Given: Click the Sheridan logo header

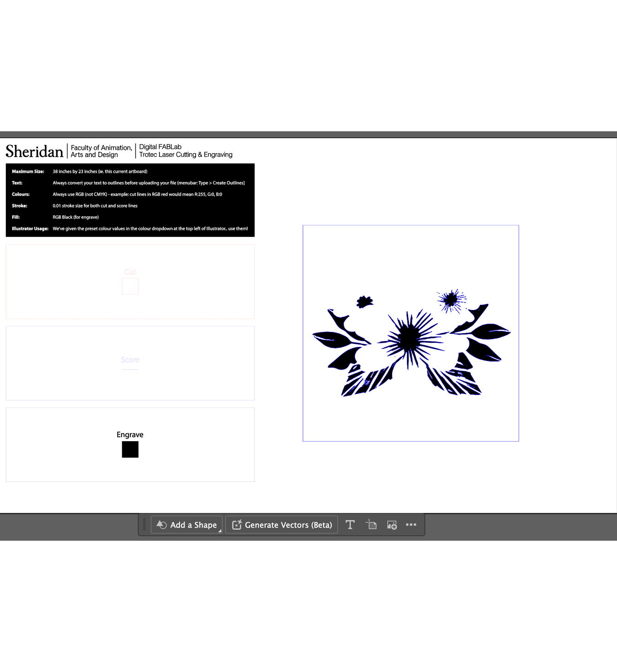Looking at the screenshot, I should [x=34, y=151].
